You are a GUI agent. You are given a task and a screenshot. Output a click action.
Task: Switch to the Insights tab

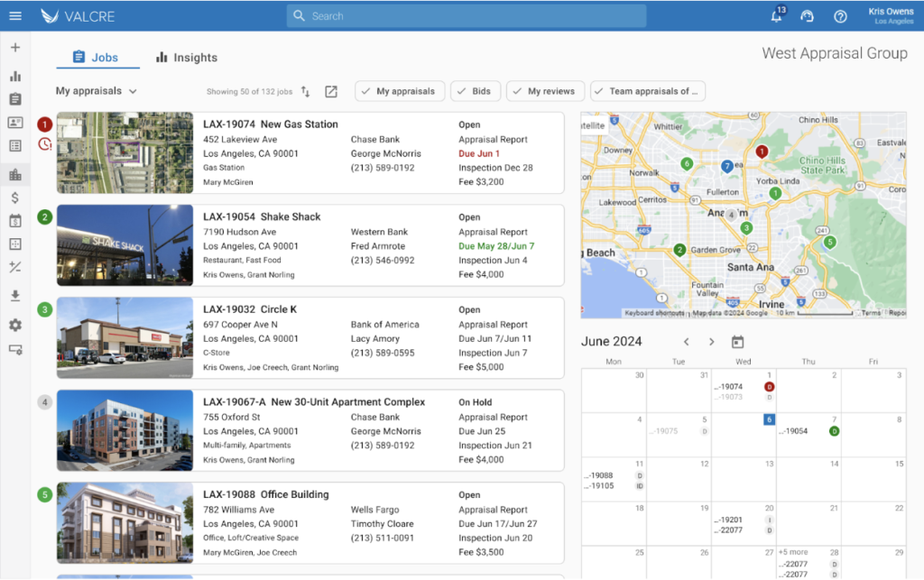pyautogui.click(x=187, y=57)
